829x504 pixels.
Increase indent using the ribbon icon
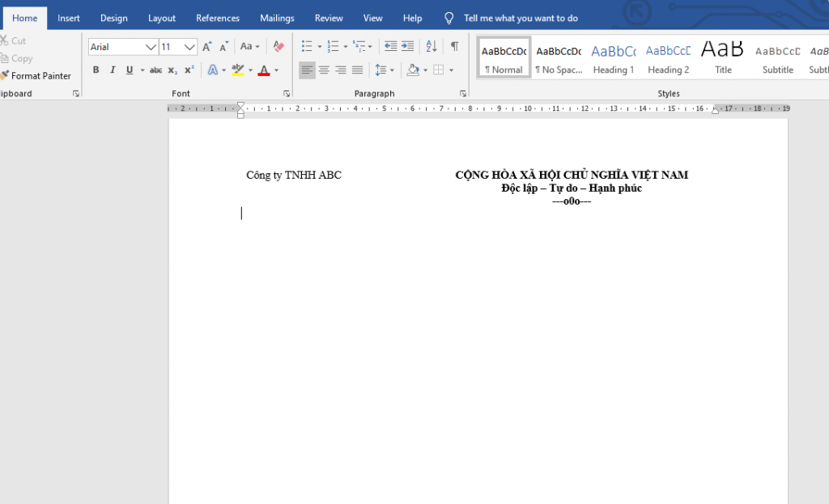(x=407, y=47)
